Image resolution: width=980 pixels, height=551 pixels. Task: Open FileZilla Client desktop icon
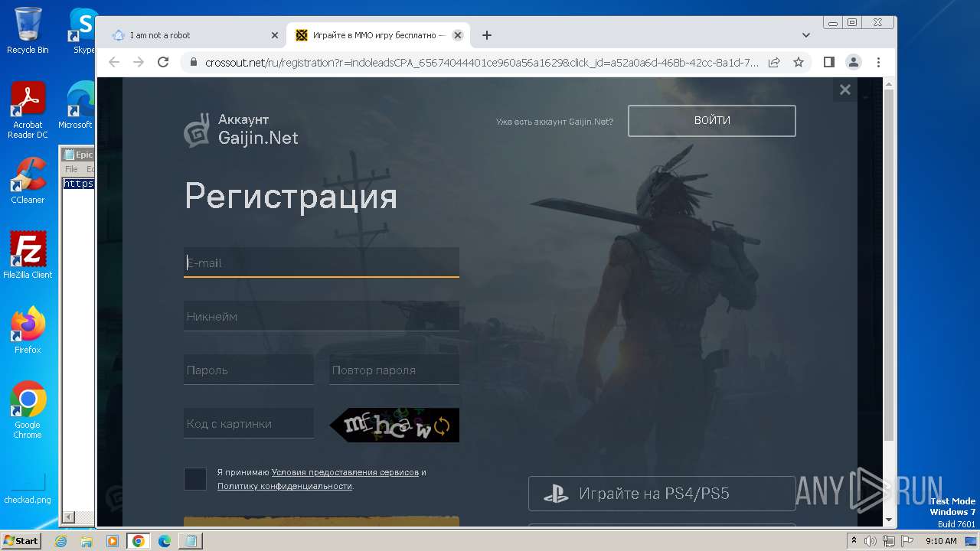(28, 256)
